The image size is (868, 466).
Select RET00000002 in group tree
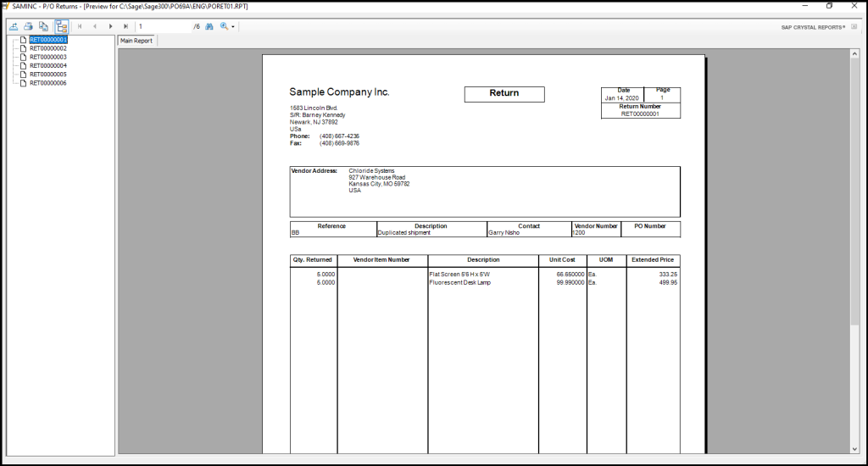point(48,48)
